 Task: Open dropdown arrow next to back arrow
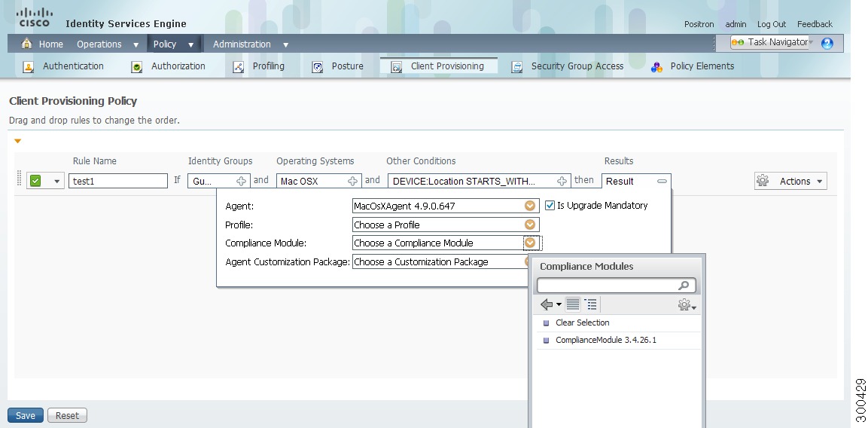[x=559, y=305]
